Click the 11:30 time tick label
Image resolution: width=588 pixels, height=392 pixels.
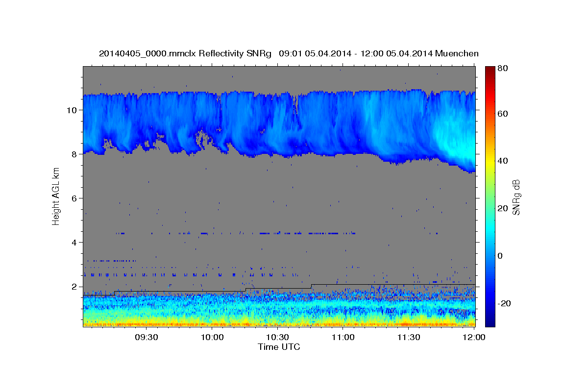(409, 337)
